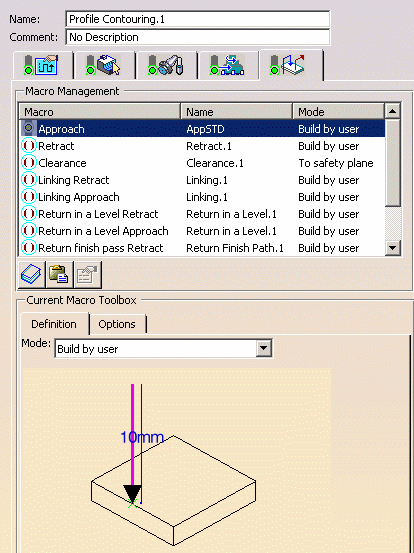
Task: Click the macro list scrollbar thumb
Action: [392, 163]
